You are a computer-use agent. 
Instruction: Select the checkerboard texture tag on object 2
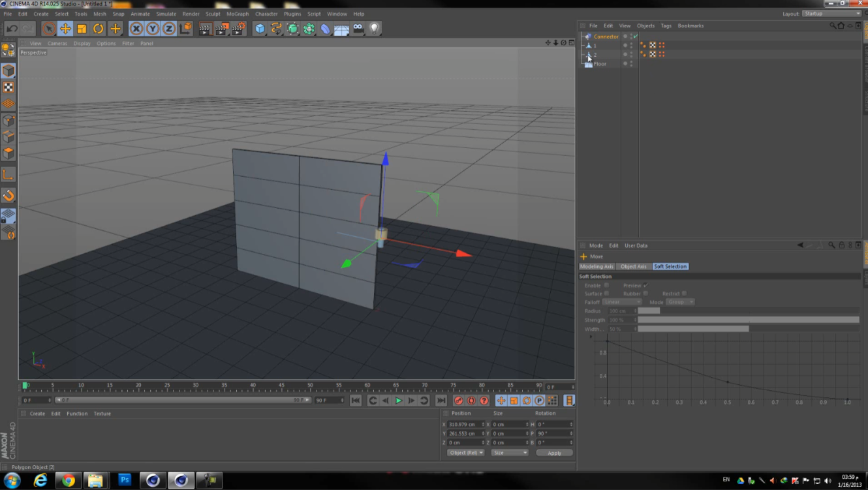tap(653, 55)
